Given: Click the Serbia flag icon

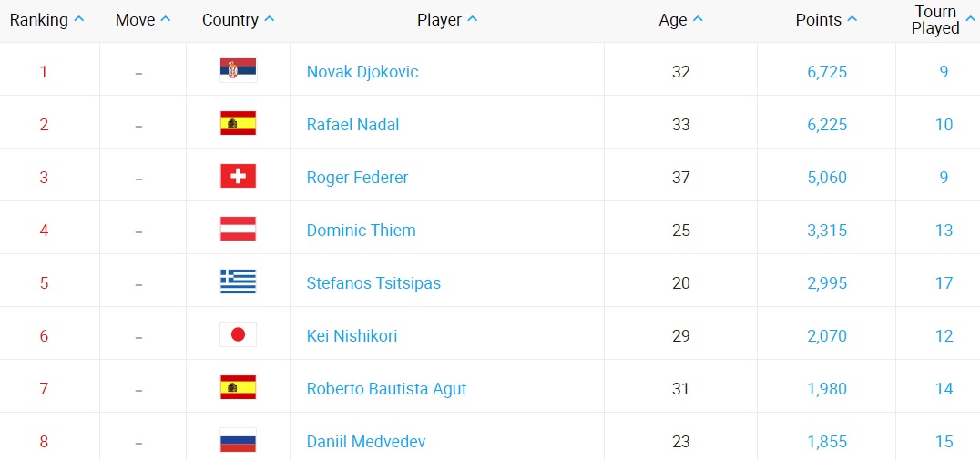Looking at the screenshot, I should pos(238,70).
